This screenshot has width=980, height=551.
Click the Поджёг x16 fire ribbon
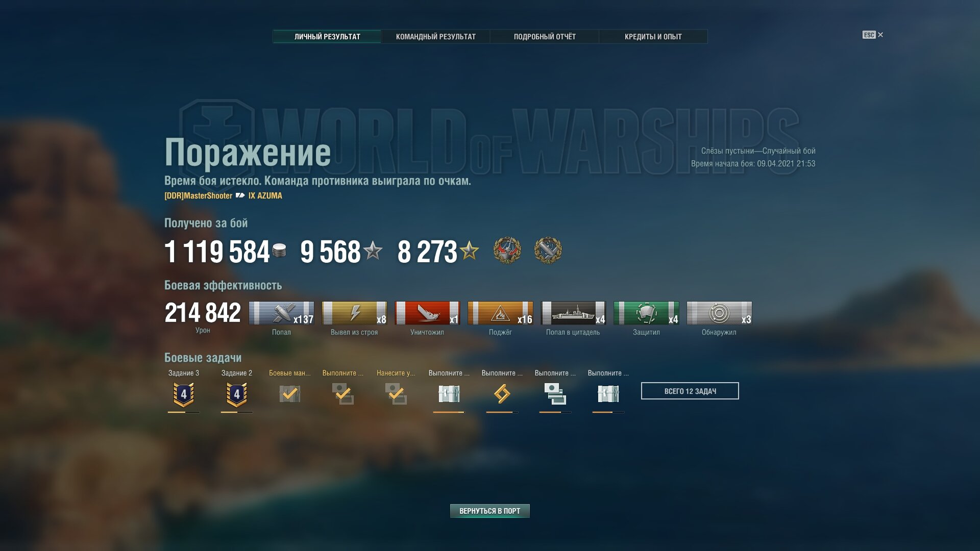click(x=500, y=313)
